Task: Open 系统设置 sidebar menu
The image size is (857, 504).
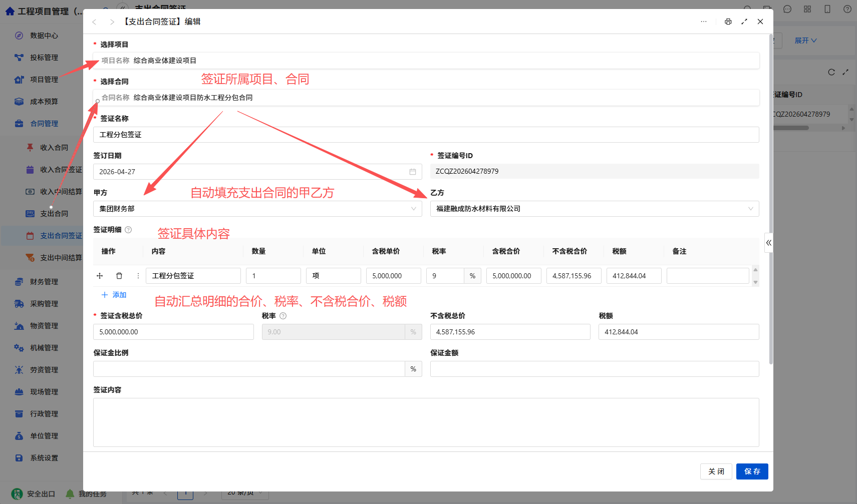Action: click(x=44, y=458)
